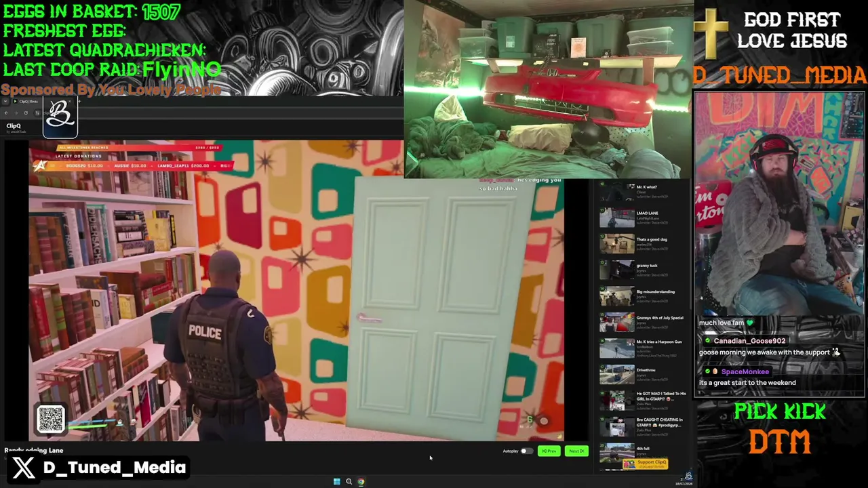
Task: Select the 'granny tuck' clip title
Action: pyautogui.click(x=647, y=266)
